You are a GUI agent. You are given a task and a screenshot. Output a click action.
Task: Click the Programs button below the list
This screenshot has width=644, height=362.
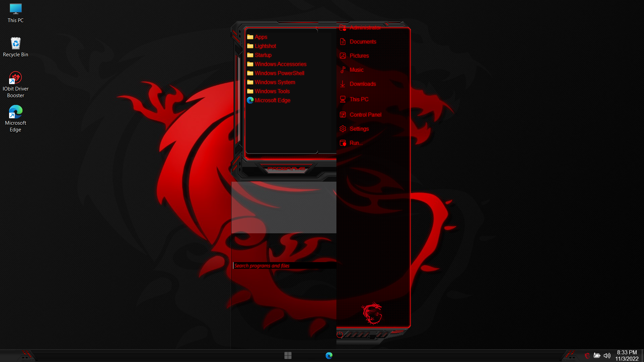click(x=286, y=169)
